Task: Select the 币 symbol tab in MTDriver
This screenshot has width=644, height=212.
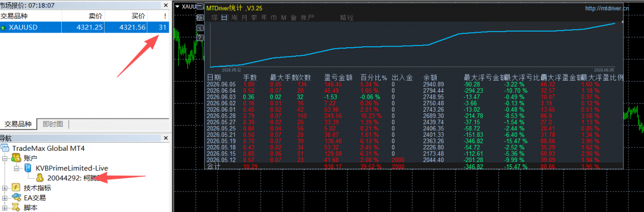Action: pyautogui.click(x=273, y=18)
